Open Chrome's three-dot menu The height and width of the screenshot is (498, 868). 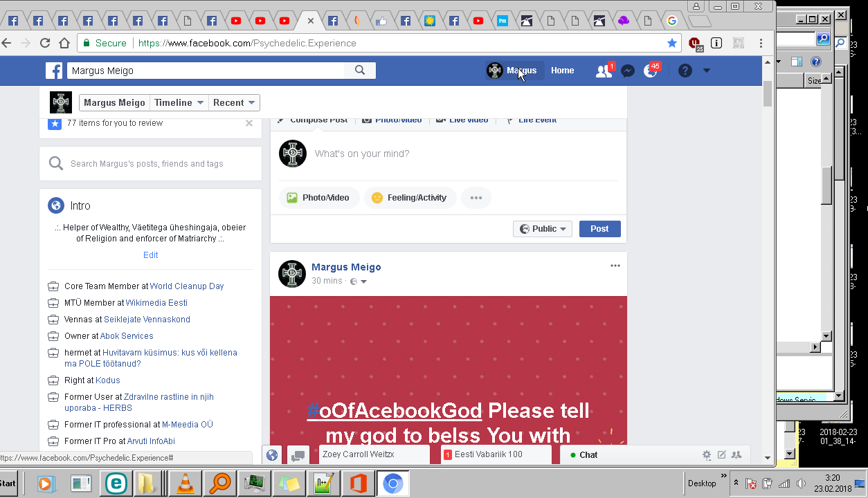pyautogui.click(x=761, y=43)
